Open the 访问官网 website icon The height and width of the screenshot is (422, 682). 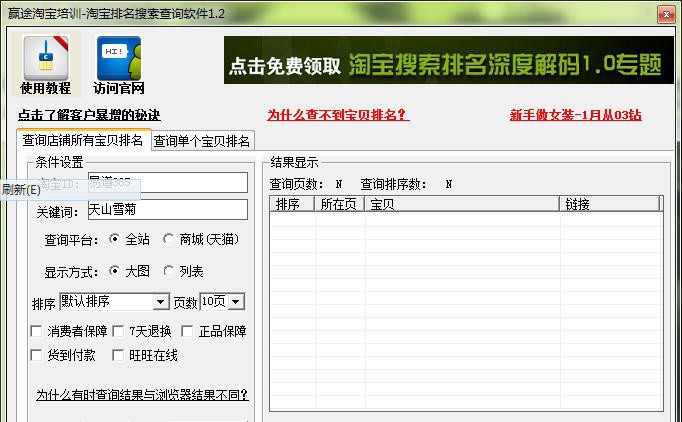pos(119,64)
